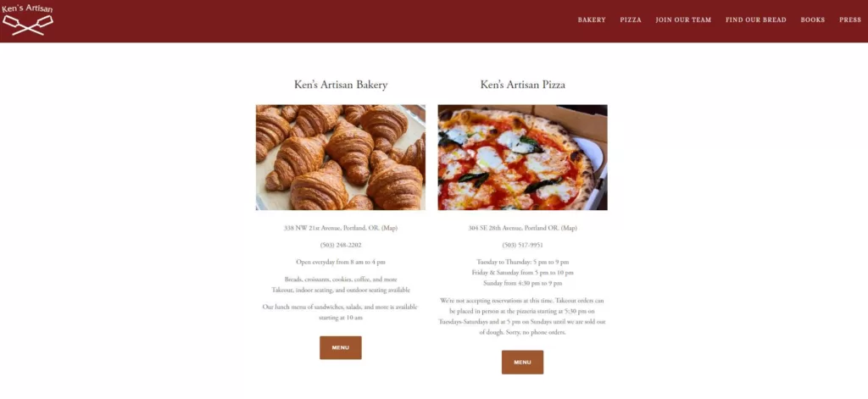Screen dimensions: 868x399
Task: Click the Ken's Artisan Pizza heading
Action: click(522, 85)
